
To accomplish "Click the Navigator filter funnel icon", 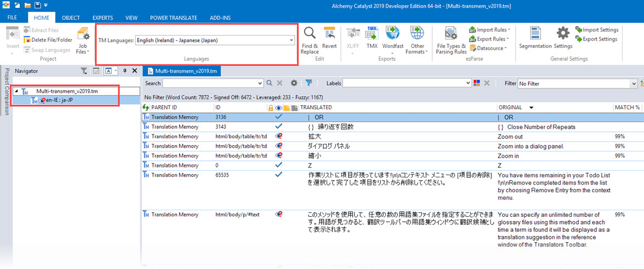I will pos(84,71).
